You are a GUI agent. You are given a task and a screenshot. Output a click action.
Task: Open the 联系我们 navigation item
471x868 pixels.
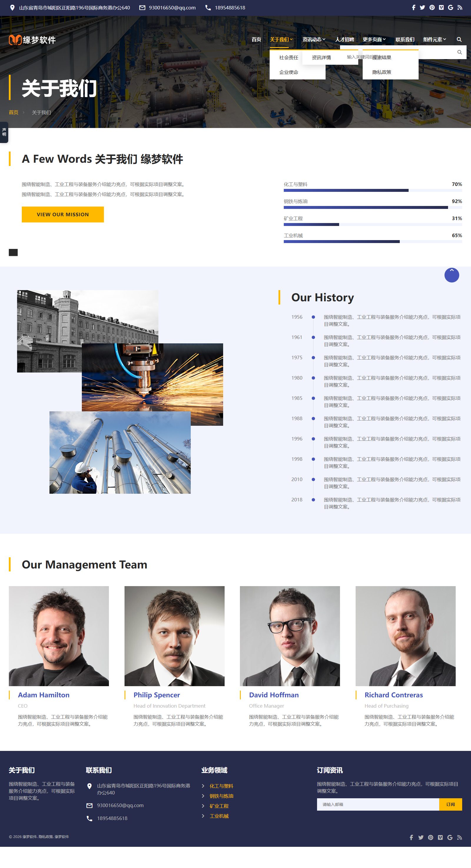coord(405,39)
